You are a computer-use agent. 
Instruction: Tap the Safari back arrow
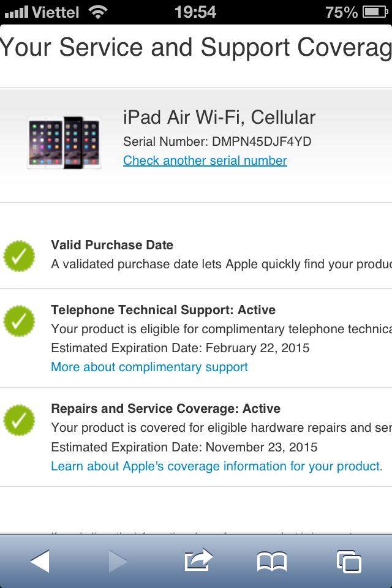coord(40,561)
